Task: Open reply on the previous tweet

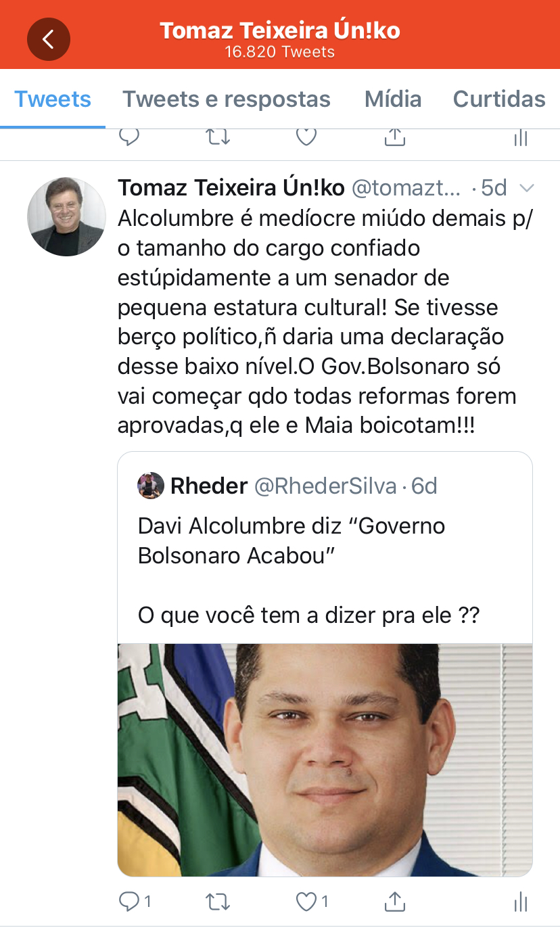Action: pos(129,137)
